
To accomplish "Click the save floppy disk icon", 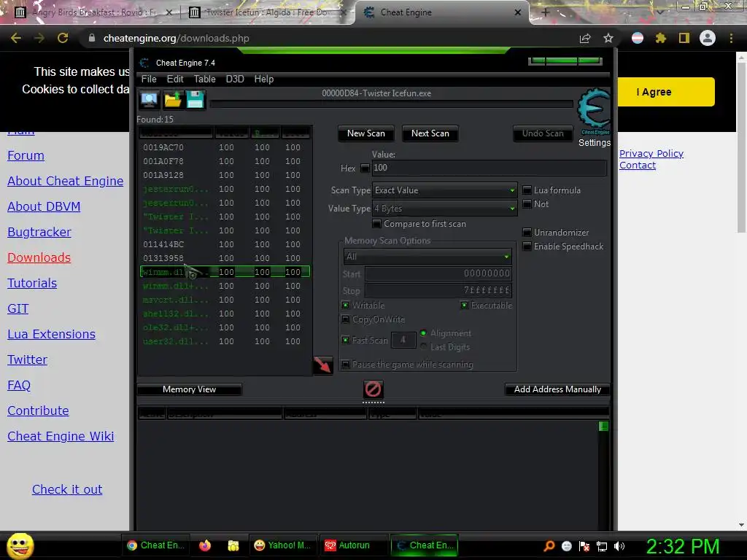I will click(x=196, y=100).
